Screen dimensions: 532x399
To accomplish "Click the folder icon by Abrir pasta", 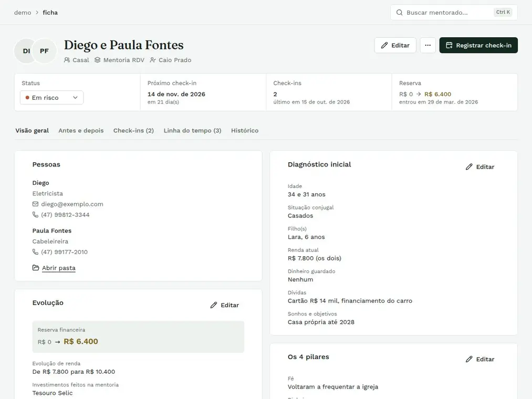I will (x=36, y=268).
